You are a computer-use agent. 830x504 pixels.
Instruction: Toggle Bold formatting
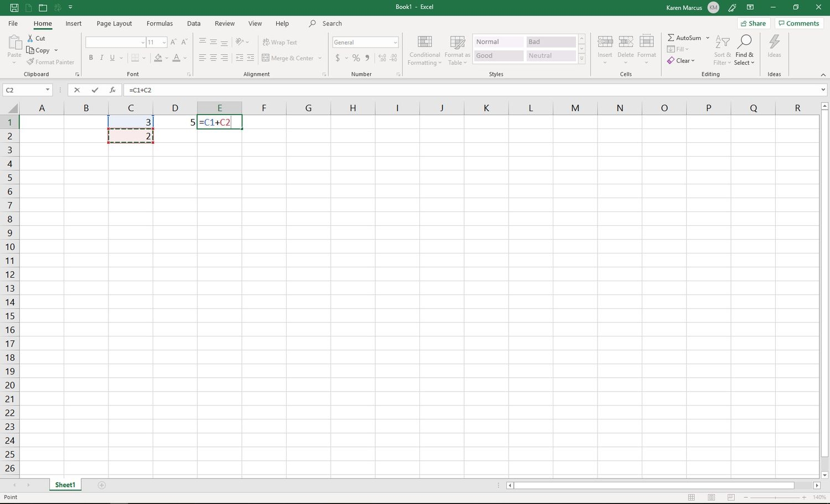point(91,58)
